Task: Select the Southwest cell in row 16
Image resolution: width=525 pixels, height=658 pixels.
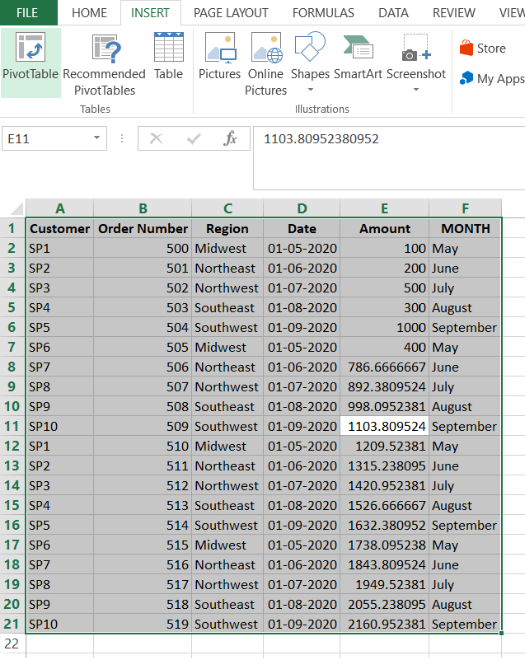Action: [x=227, y=525]
